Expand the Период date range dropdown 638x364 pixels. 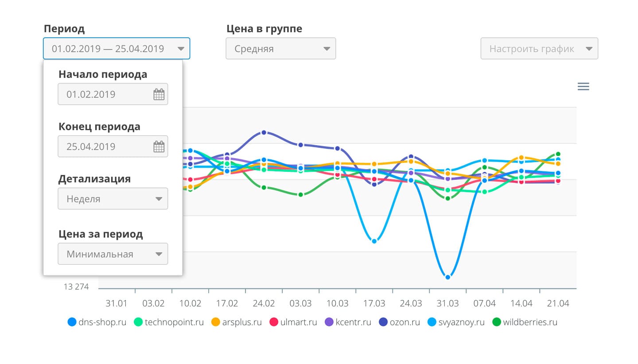pyautogui.click(x=117, y=49)
